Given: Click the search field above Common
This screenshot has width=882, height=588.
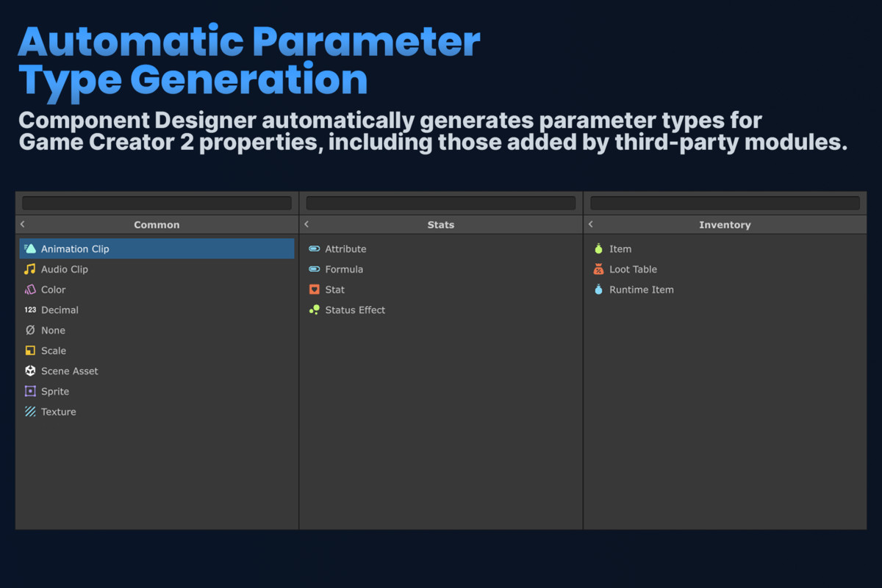Looking at the screenshot, I should [157, 203].
